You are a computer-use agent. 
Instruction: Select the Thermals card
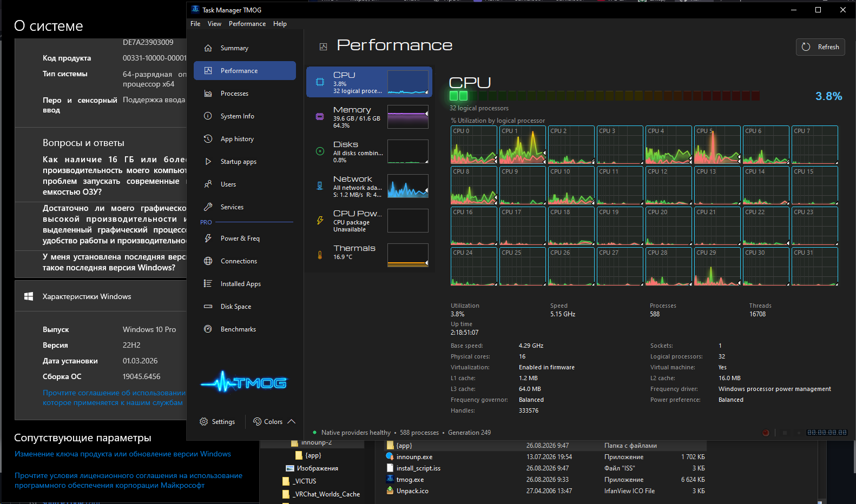click(x=369, y=255)
